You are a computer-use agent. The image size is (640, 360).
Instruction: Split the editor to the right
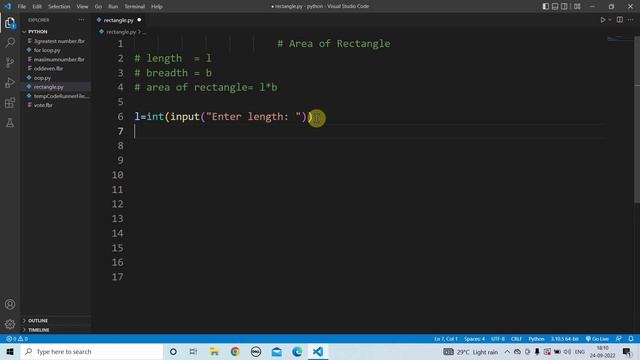click(620, 20)
